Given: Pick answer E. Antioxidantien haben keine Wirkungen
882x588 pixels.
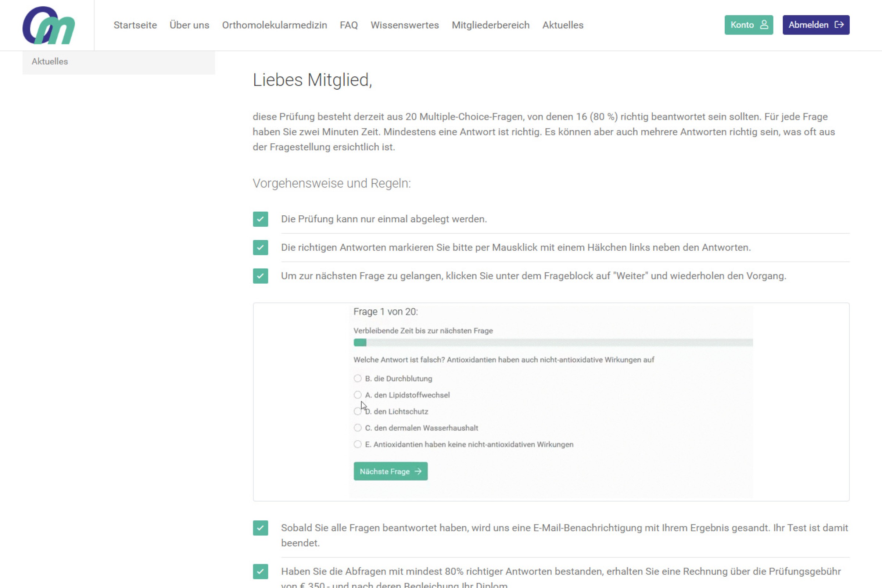Looking at the screenshot, I should tap(358, 444).
